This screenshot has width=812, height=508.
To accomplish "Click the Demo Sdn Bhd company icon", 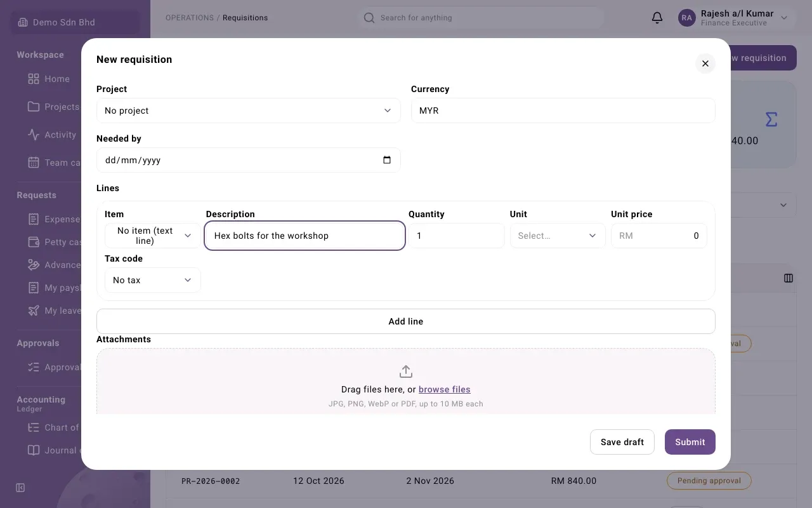I will tap(23, 22).
